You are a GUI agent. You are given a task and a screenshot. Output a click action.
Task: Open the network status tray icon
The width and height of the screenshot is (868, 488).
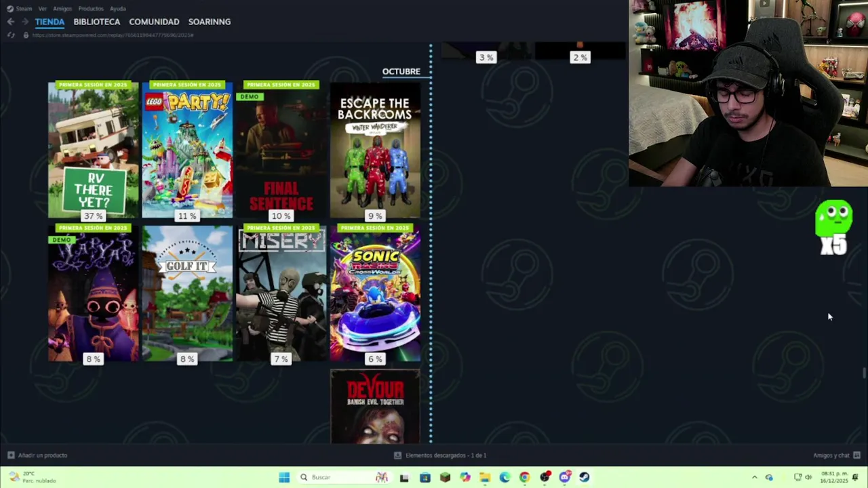797,477
